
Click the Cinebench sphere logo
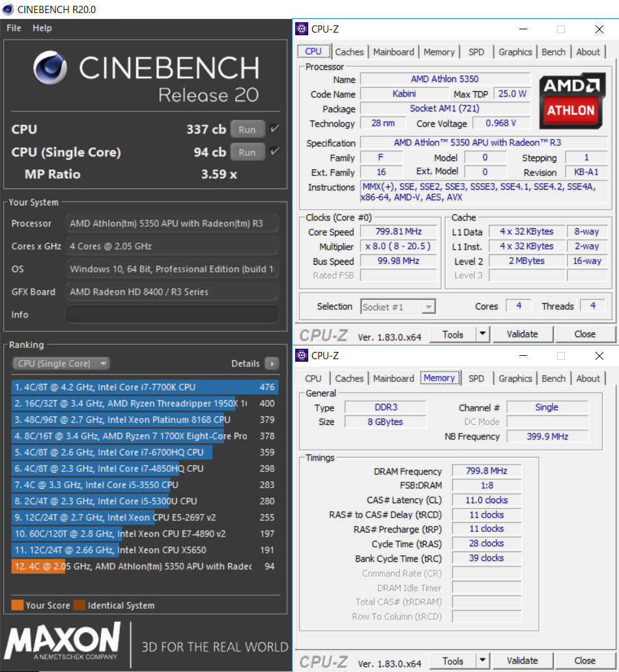(50, 67)
